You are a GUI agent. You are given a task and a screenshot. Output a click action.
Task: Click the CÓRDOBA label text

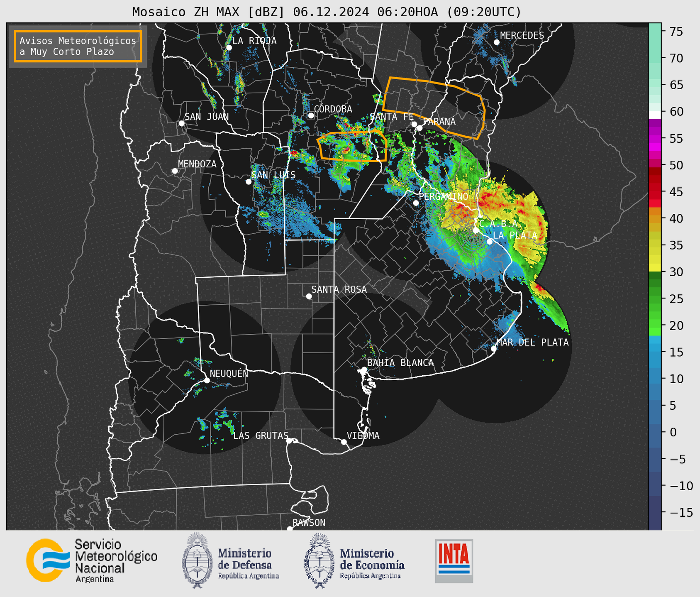[x=333, y=109]
